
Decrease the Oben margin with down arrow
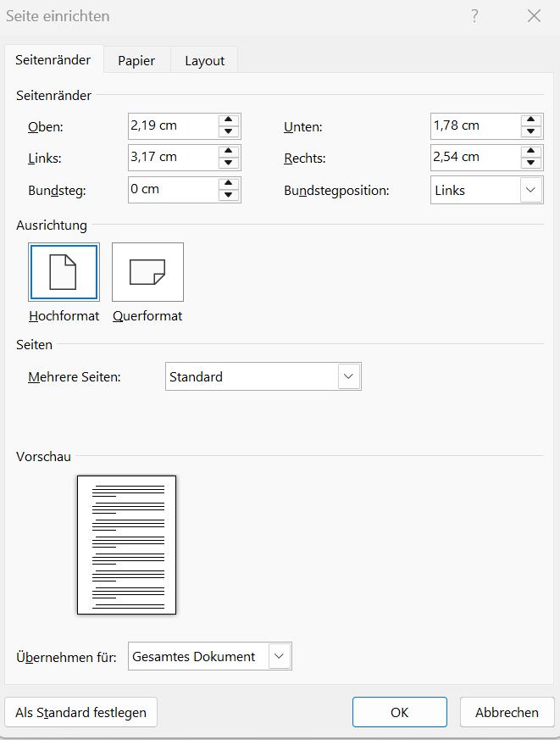(x=229, y=131)
